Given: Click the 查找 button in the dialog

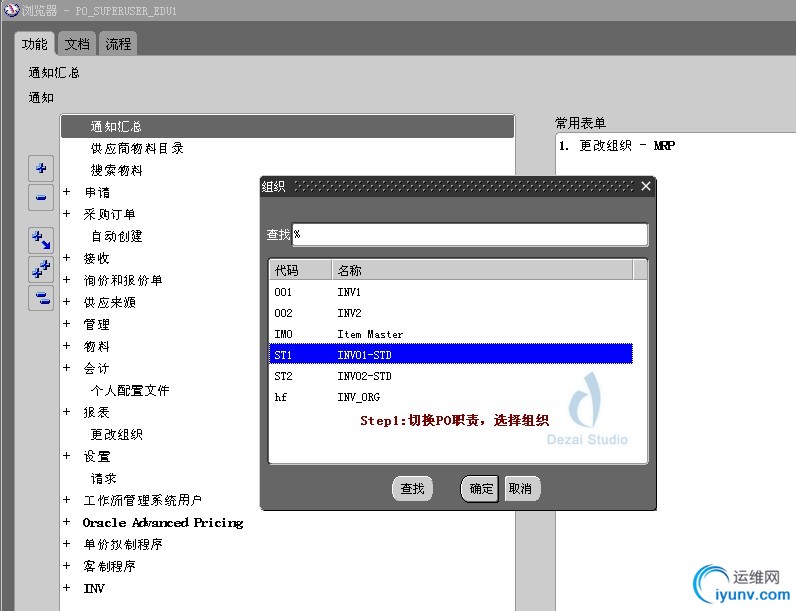Looking at the screenshot, I should click(x=412, y=489).
